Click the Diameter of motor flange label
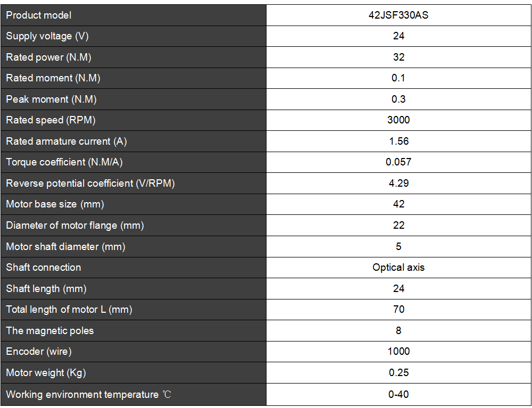532x408 pixels. coord(75,225)
